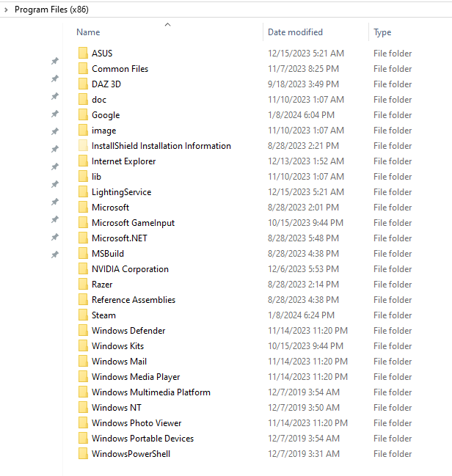Click the Reference Assemblies folder icon

(x=83, y=299)
